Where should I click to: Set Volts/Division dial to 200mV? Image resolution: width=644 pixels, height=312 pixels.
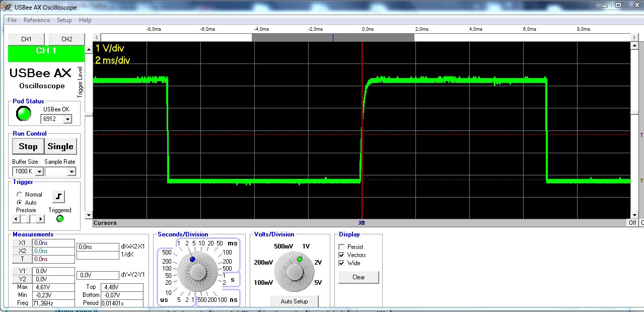(x=263, y=263)
